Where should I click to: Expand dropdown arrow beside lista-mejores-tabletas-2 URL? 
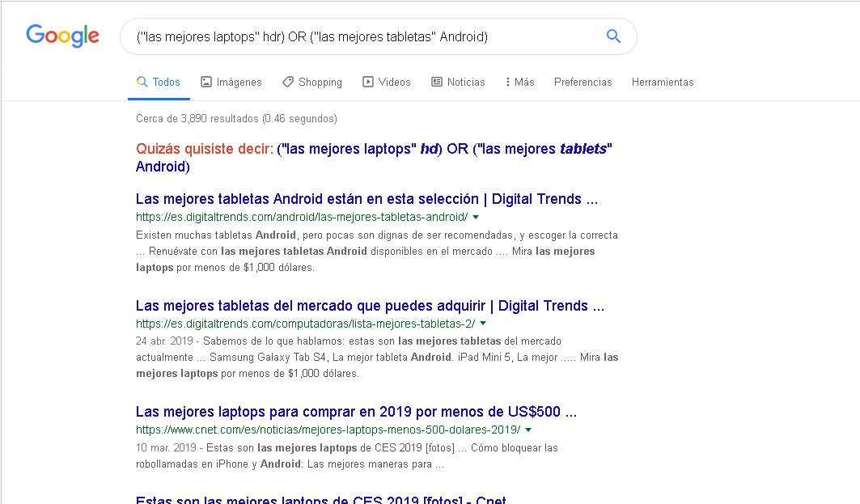click(x=483, y=324)
